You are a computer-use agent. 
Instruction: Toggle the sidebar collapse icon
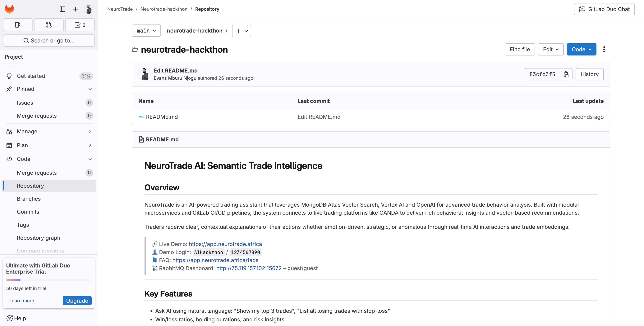[x=62, y=9]
